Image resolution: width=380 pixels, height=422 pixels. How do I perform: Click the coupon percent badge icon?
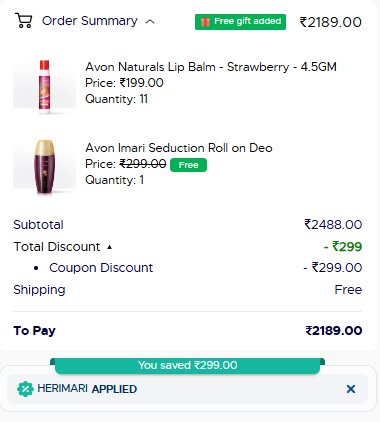click(25, 389)
